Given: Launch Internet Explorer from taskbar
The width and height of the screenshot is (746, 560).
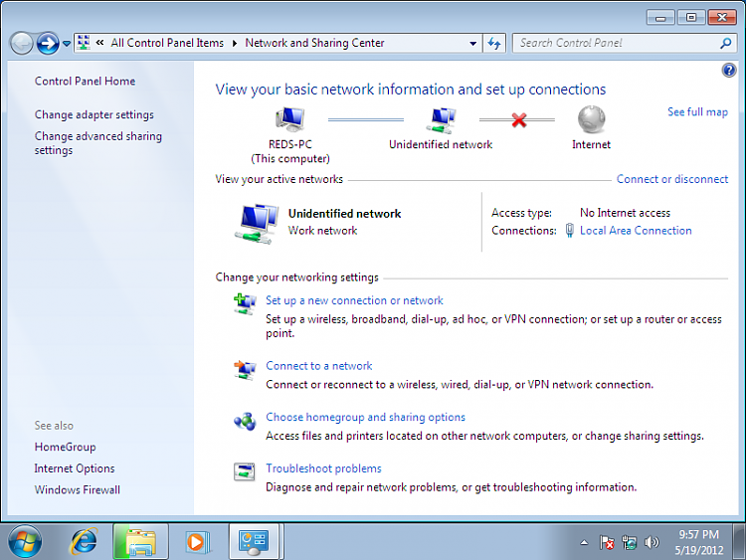Looking at the screenshot, I should 84,541.
